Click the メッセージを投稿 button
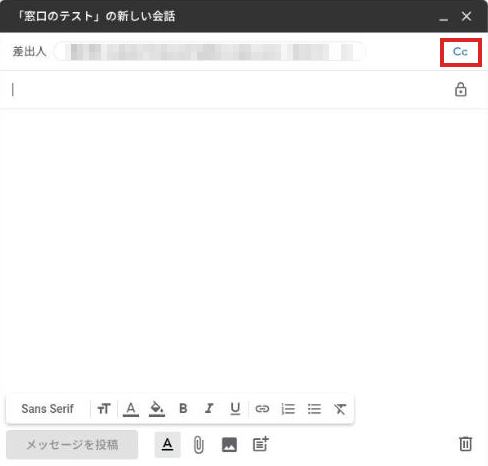 tap(72, 444)
